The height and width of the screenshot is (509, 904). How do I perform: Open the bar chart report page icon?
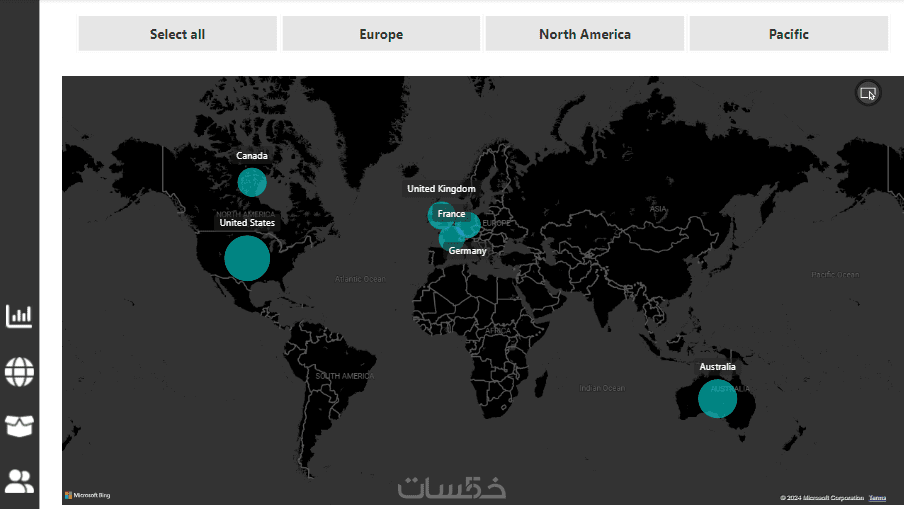point(19,316)
